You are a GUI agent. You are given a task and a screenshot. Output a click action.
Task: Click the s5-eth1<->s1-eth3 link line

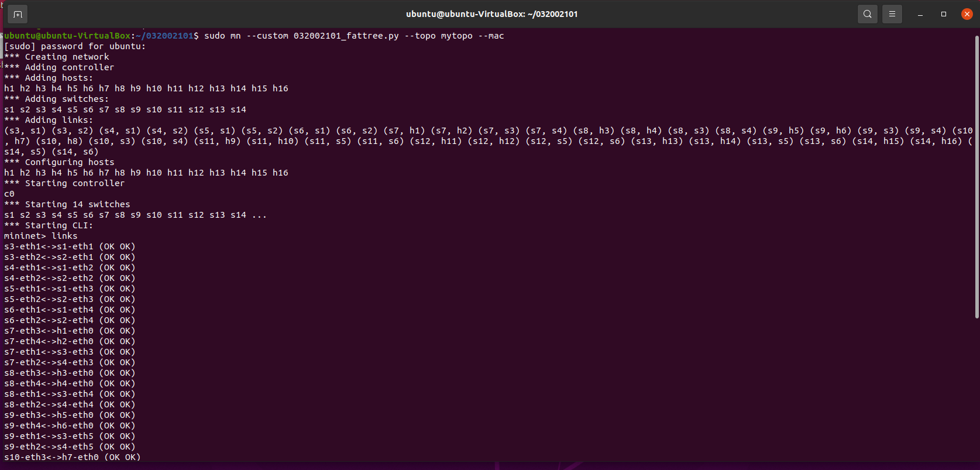click(x=70, y=289)
